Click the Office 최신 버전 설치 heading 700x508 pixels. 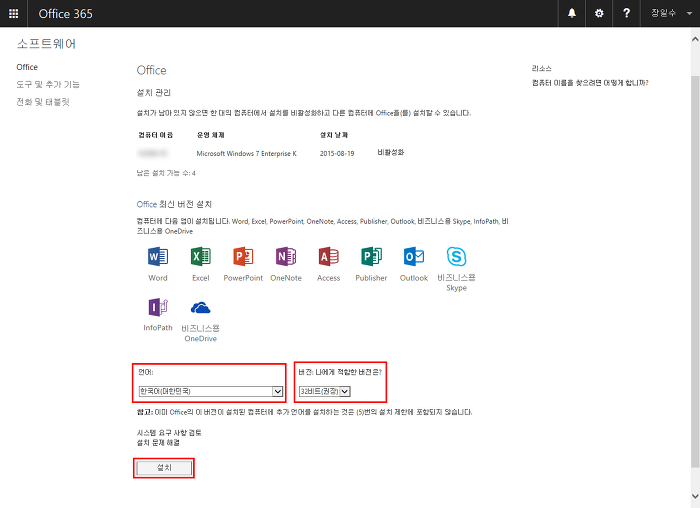174,204
